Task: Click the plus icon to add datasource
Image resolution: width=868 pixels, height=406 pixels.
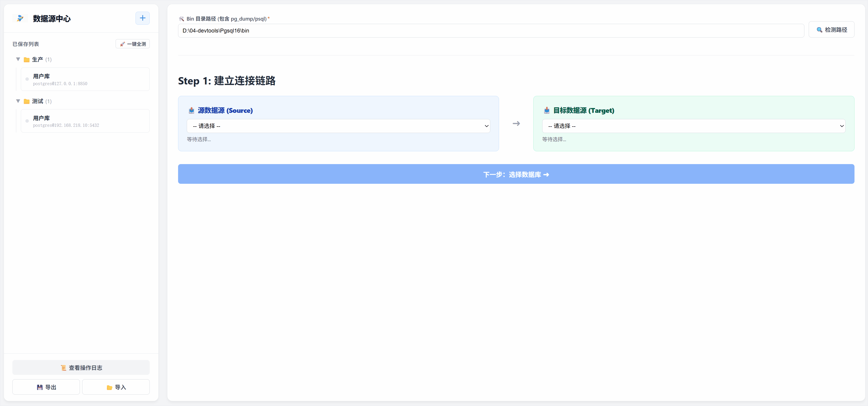Action: tap(143, 18)
